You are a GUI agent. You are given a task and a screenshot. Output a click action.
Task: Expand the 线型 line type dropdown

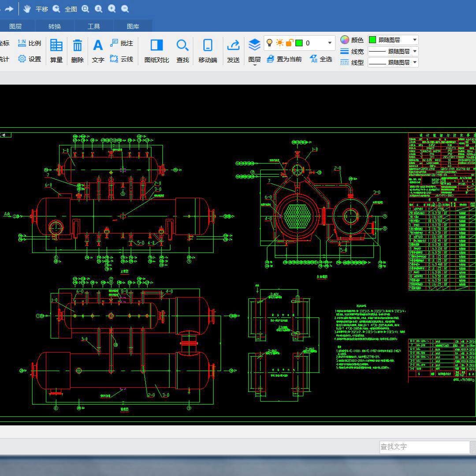[x=415, y=63]
